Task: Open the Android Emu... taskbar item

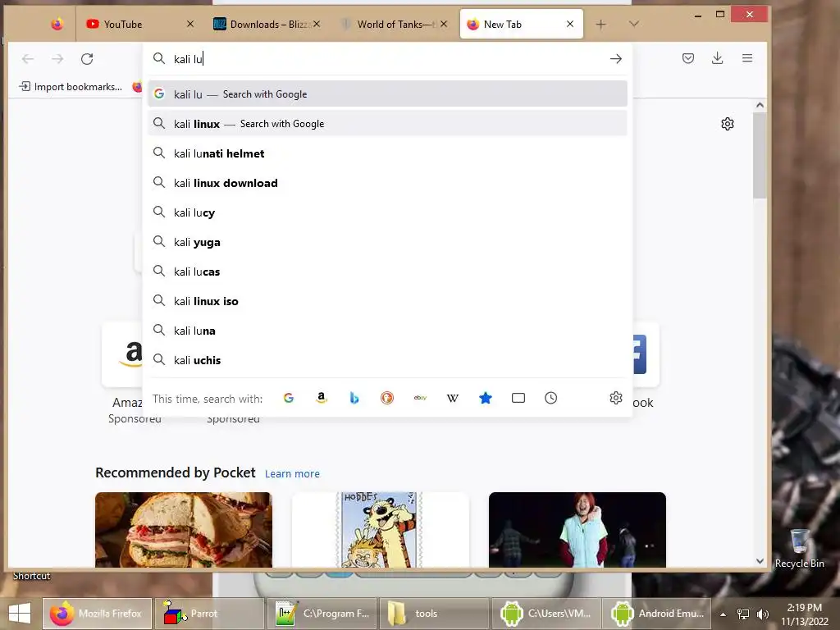Action: point(659,614)
